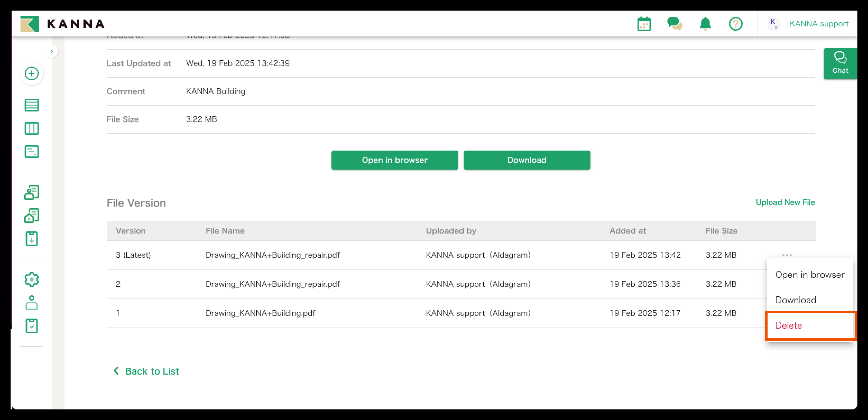Choose Open in browser from context menu
868x420 pixels.
[x=809, y=275]
